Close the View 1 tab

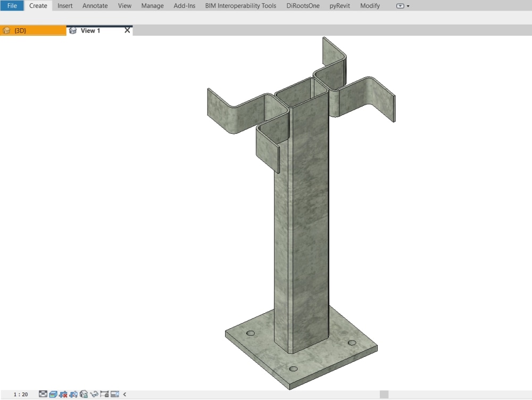coord(127,30)
